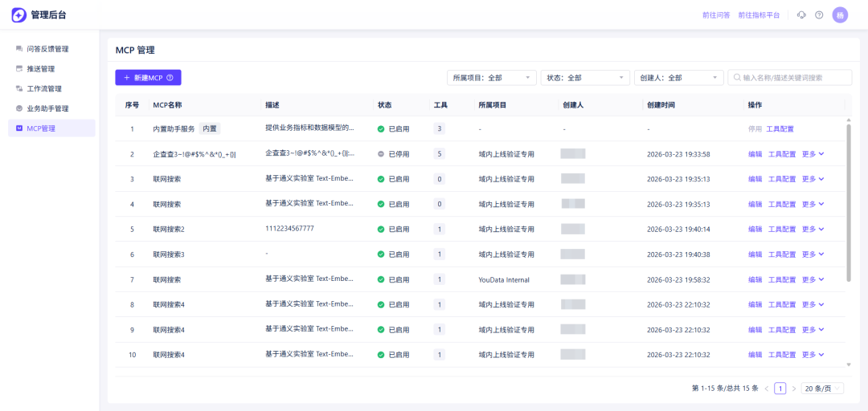Click 编辑 for row 6 联网搜索3
The image size is (868, 411).
tap(755, 254)
